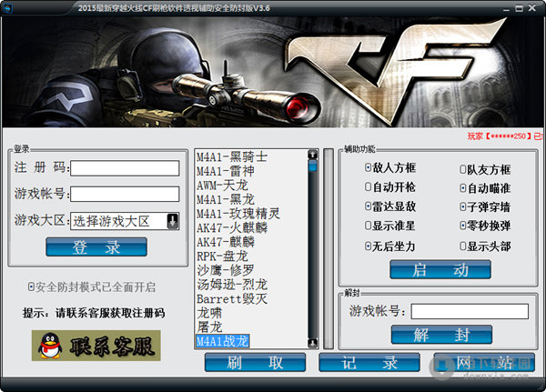The image size is (546, 392).
Task: Click the QQ penguin 联系客服 banner
Action: (x=96, y=346)
